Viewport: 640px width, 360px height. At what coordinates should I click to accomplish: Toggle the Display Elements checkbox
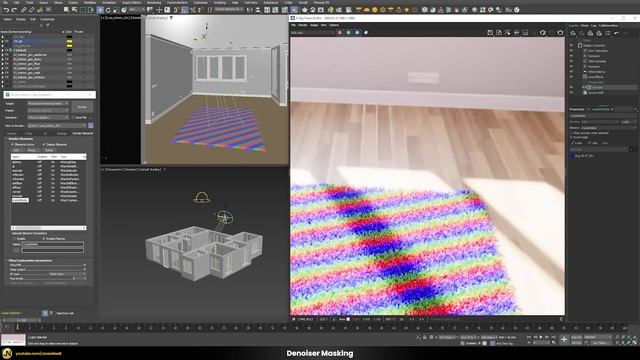[x=44, y=144]
